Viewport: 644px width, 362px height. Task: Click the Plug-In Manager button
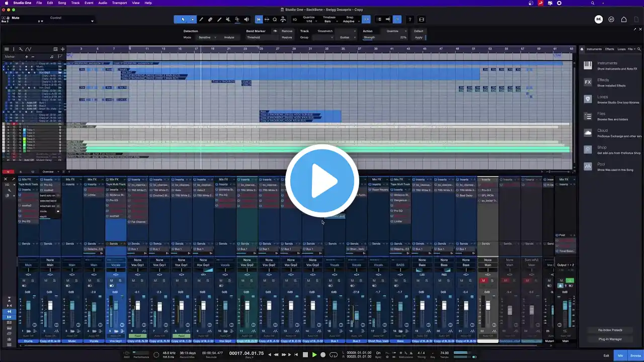610,339
